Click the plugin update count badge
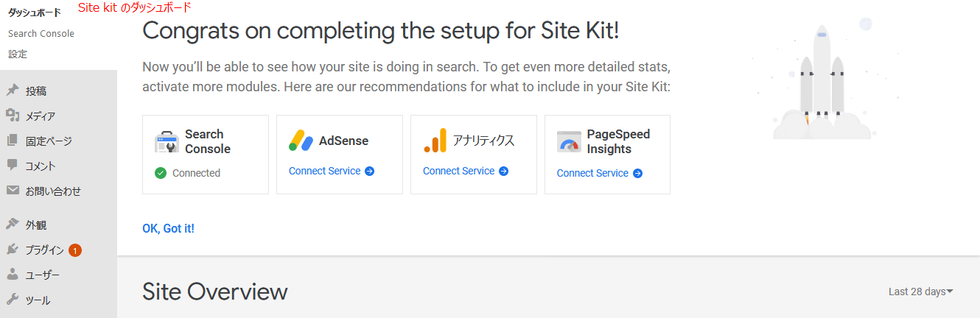 75,250
